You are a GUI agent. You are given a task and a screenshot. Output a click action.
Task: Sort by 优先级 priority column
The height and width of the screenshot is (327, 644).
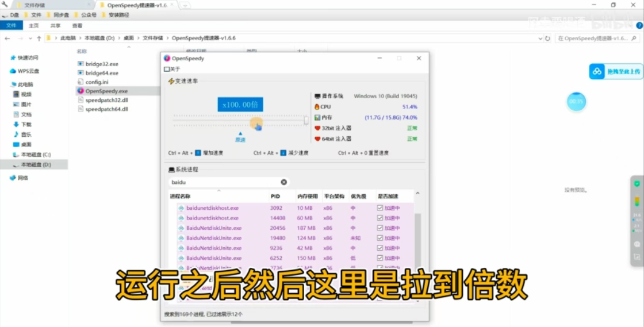[x=358, y=197]
